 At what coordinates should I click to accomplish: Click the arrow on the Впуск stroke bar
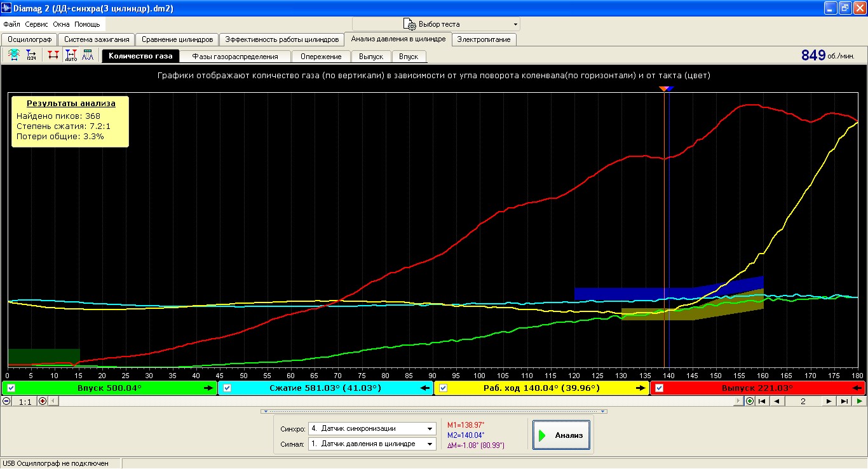[208, 388]
